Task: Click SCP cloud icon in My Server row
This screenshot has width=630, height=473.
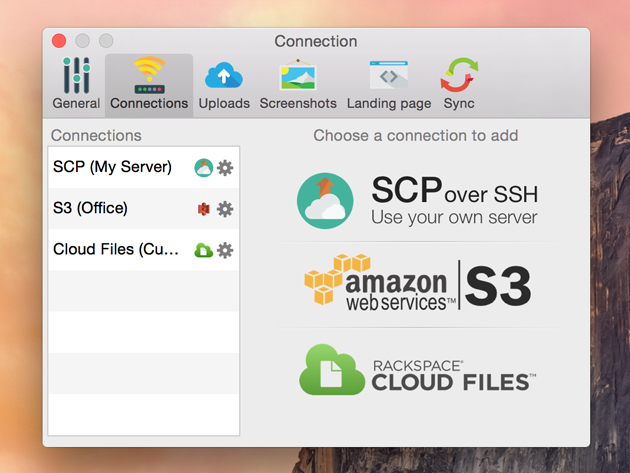Action: (x=204, y=168)
